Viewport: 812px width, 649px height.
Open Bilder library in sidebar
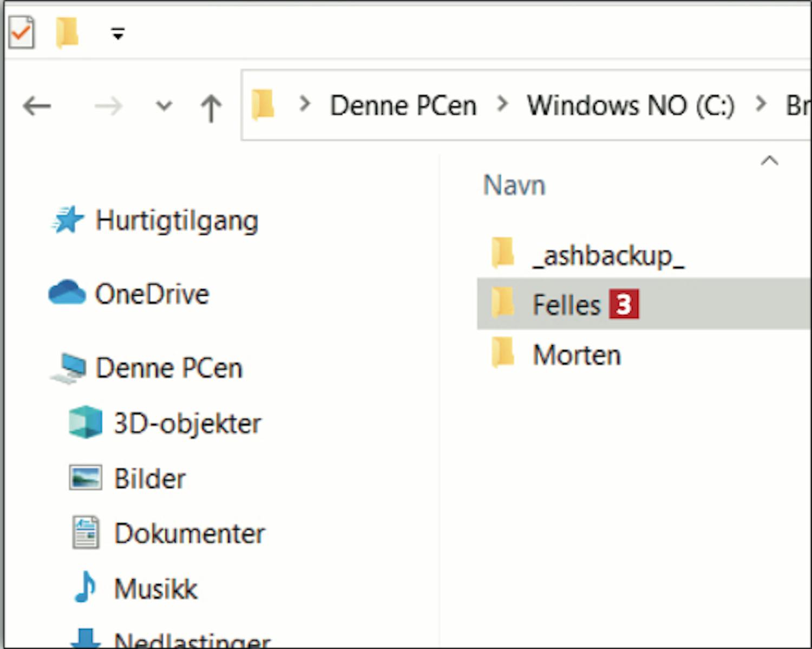(x=149, y=479)
